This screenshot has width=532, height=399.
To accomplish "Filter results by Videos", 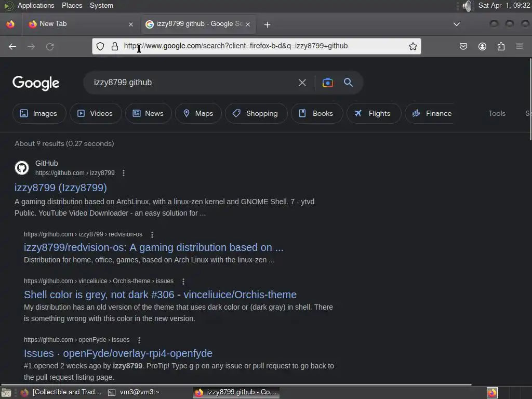I will click(96, 113).
